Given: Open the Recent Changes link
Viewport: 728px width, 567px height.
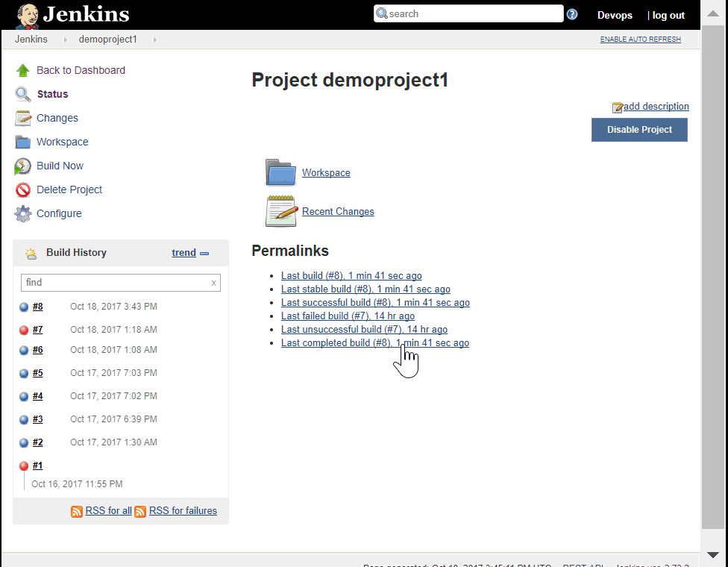Looking at the screenshot, I should pos(338,211).
